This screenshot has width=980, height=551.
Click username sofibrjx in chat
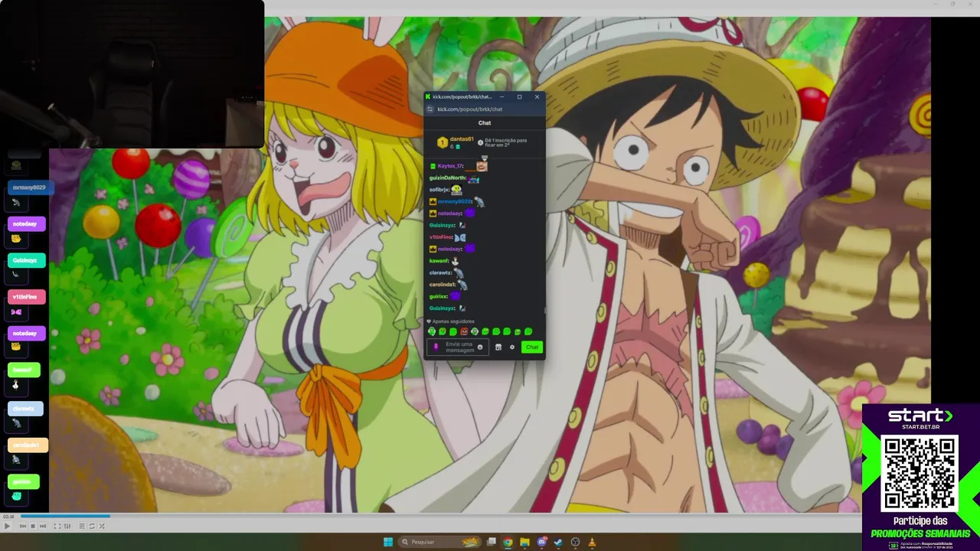[439, 190]
